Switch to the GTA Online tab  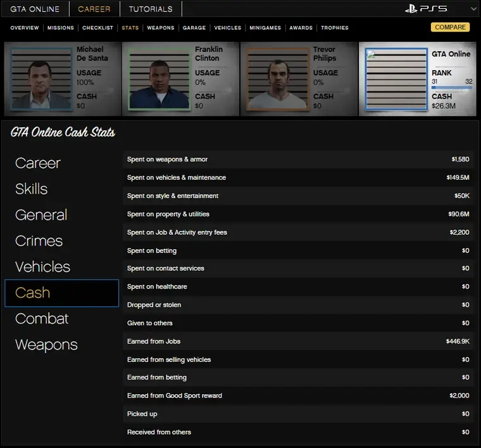pos(35,9)
